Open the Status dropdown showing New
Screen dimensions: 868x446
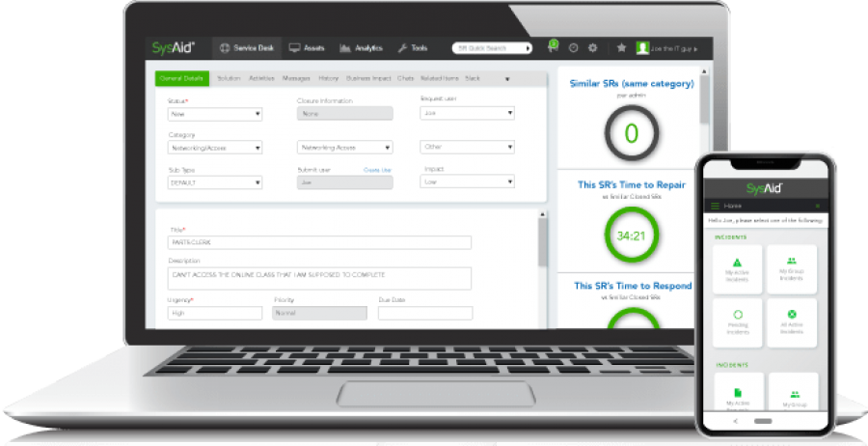coord(215,114)
